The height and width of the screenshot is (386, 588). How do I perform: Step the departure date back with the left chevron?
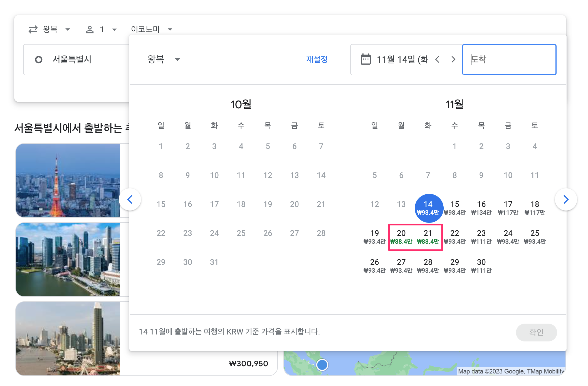coord(438,59)
